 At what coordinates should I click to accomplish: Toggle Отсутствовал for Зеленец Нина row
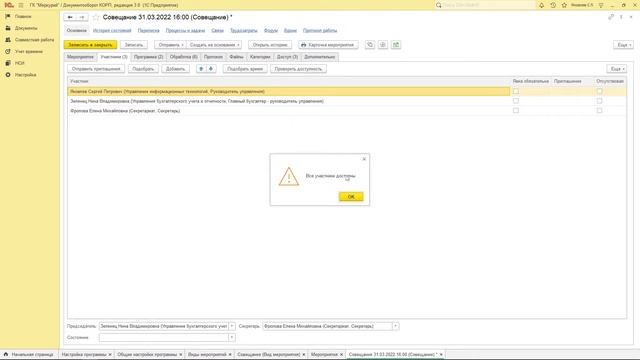click(599, 101)
